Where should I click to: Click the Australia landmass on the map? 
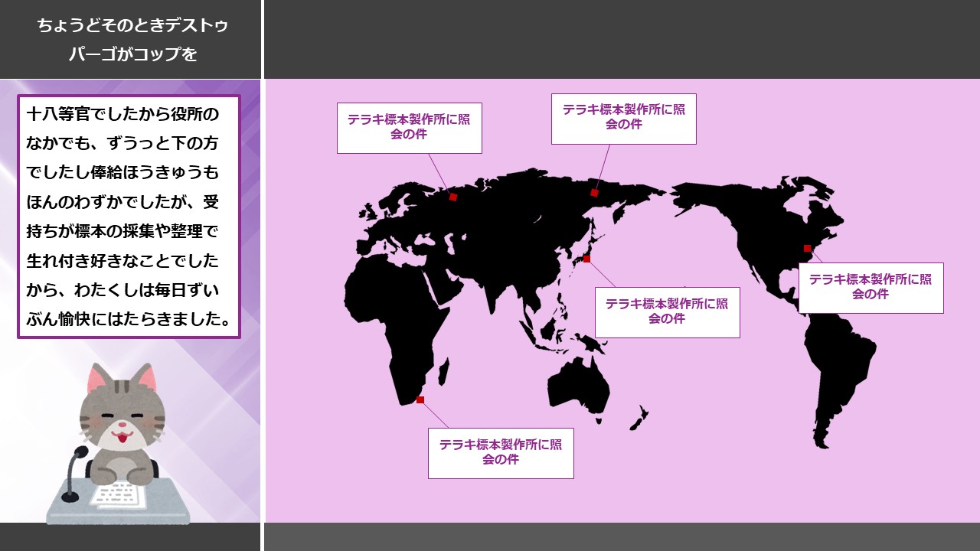(578, 386)
